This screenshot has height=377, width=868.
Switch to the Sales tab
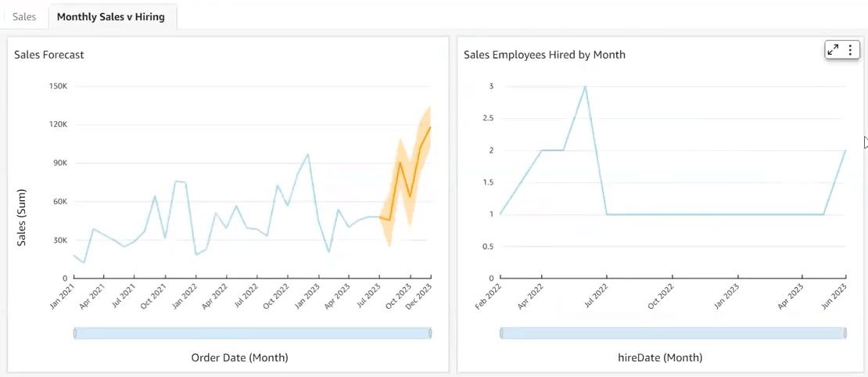pyautogui.click(x=24, y=16)
